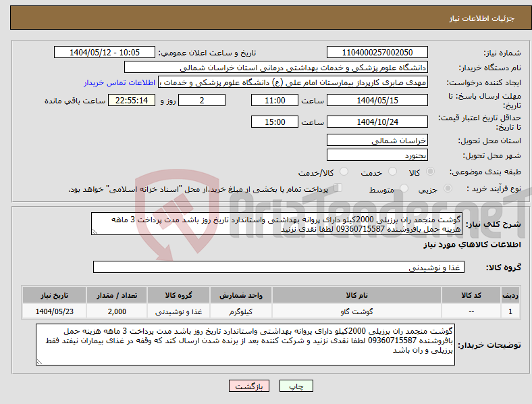Viewport: 532px width, 404px height.
Task: Click the table's گروه کالا column header
Action: (178, 295)
